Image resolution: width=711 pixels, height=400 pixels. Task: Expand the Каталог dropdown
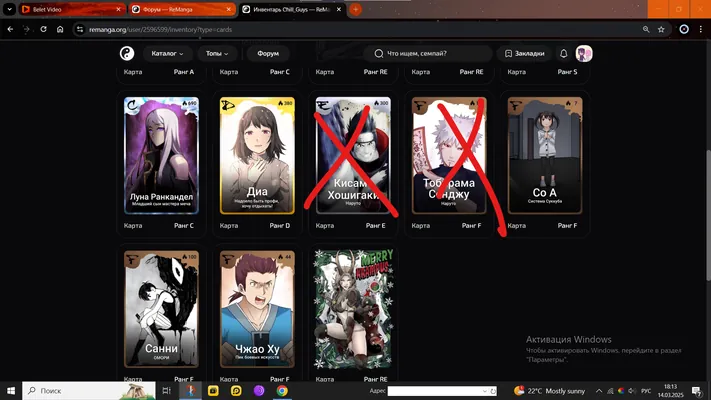coord(167,54)
